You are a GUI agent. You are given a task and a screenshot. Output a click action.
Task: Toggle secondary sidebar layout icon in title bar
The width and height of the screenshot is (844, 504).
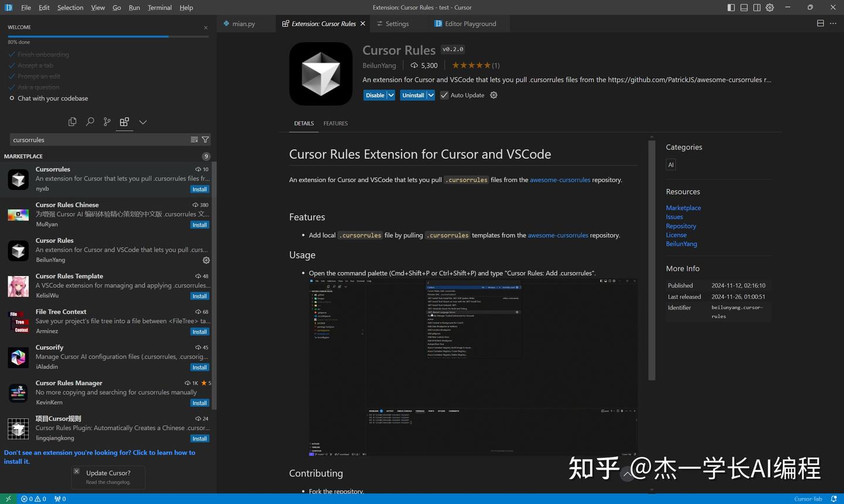(x=757, y=8)
